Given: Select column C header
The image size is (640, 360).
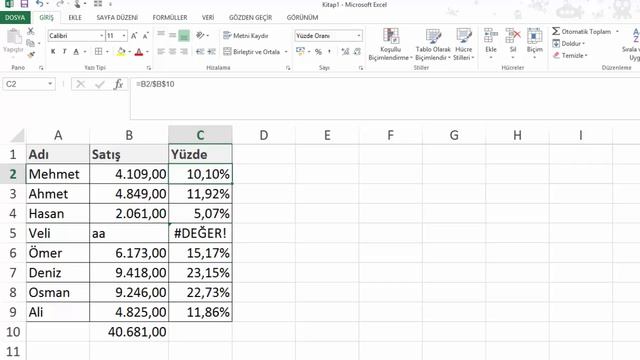Looking at the screenshot, I should point(200,135).
